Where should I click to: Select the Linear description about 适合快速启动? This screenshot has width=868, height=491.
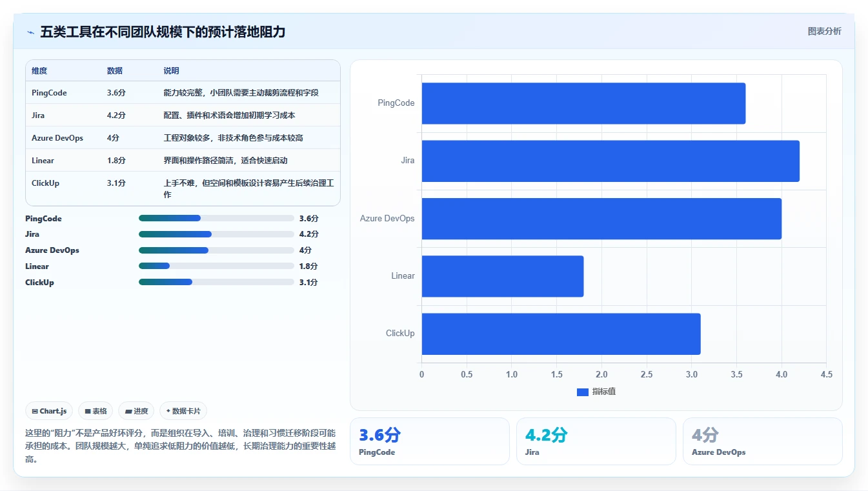coord(225,161)
